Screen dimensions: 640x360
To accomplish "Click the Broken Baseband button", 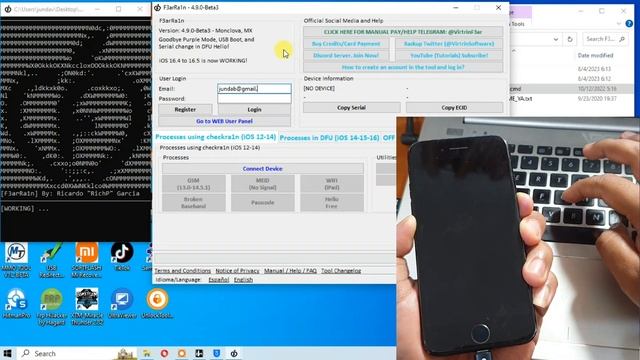I will point(193,203).
